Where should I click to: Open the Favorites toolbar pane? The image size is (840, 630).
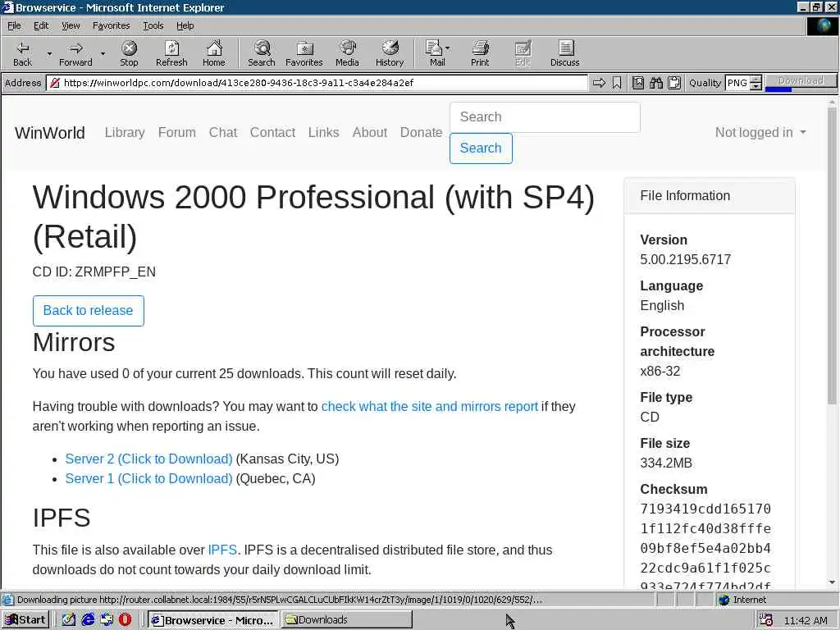304,53
